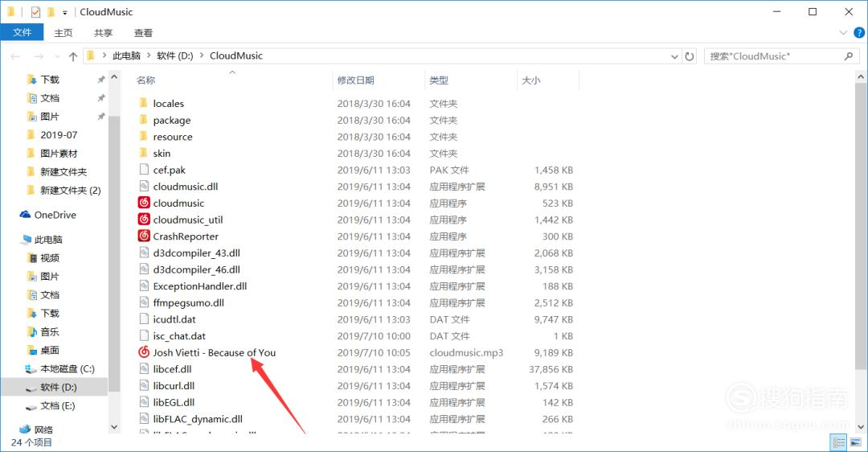Open the quick access toolbar dropdown

coord(65,12)
